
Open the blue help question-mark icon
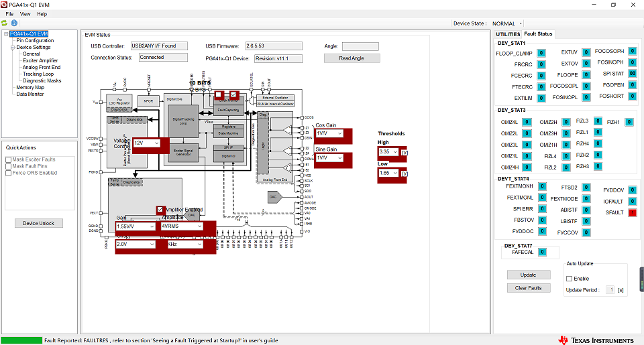point(14,23)
